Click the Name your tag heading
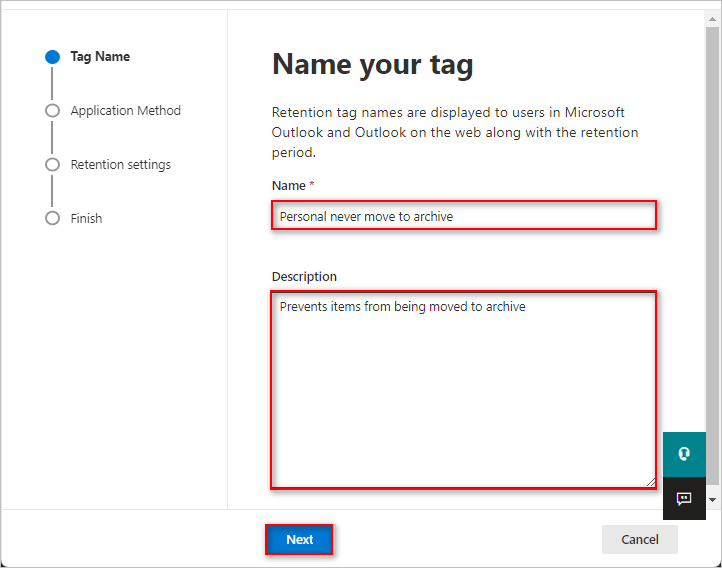The image size is (722, 568). click(373, 64)
